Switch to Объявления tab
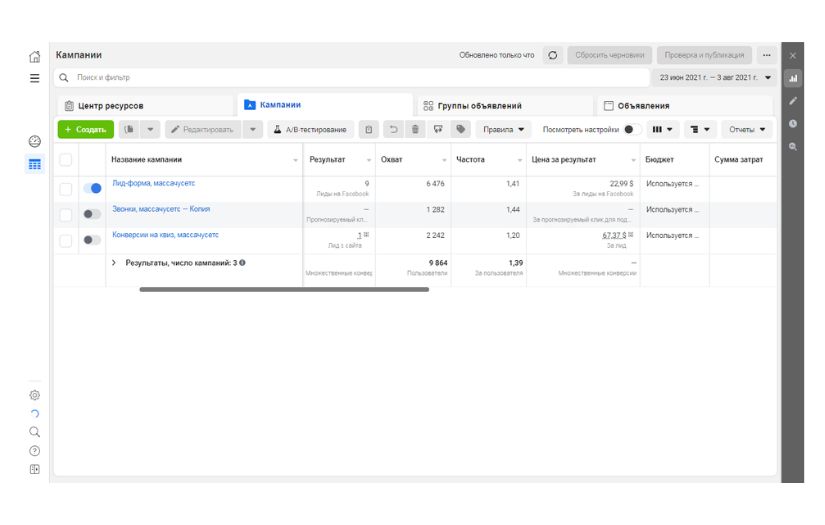 pyautogui.click(x=685, y=106)
